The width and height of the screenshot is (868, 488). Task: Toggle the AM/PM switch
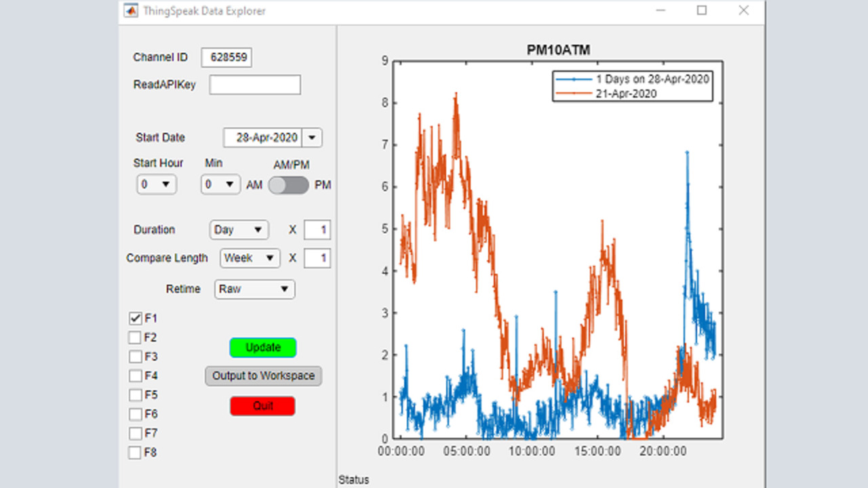[x=288, y=185]
